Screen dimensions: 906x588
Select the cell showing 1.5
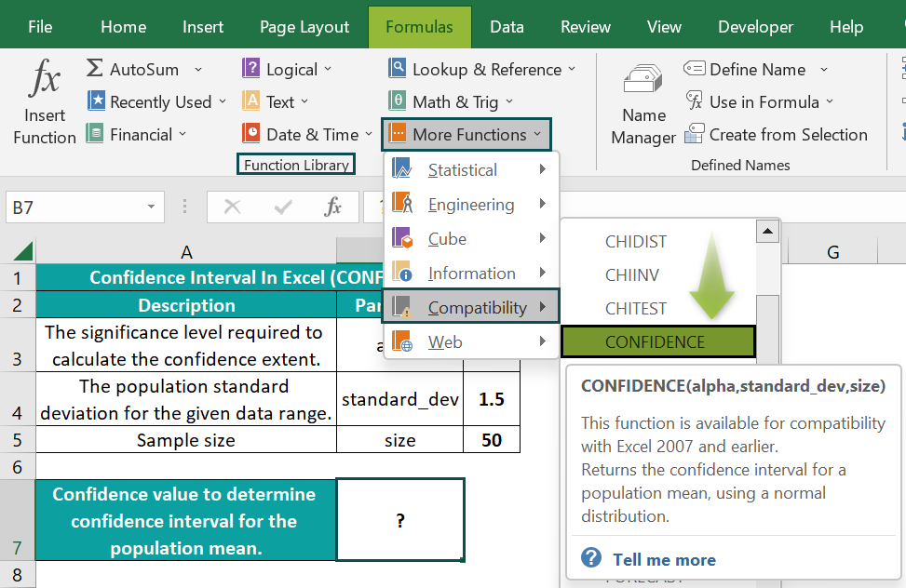pos(492,398)
